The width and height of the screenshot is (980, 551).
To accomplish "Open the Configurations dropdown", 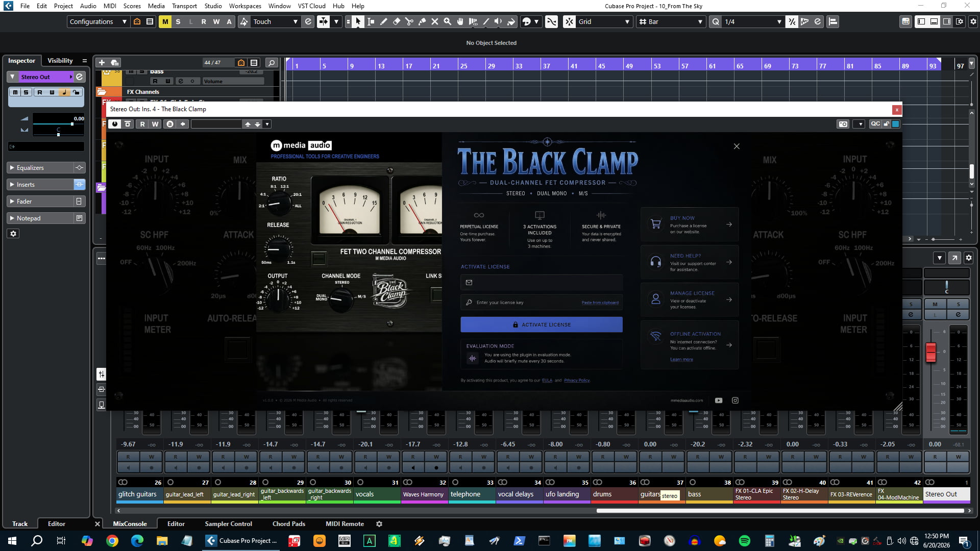I will tap(98, 21).
